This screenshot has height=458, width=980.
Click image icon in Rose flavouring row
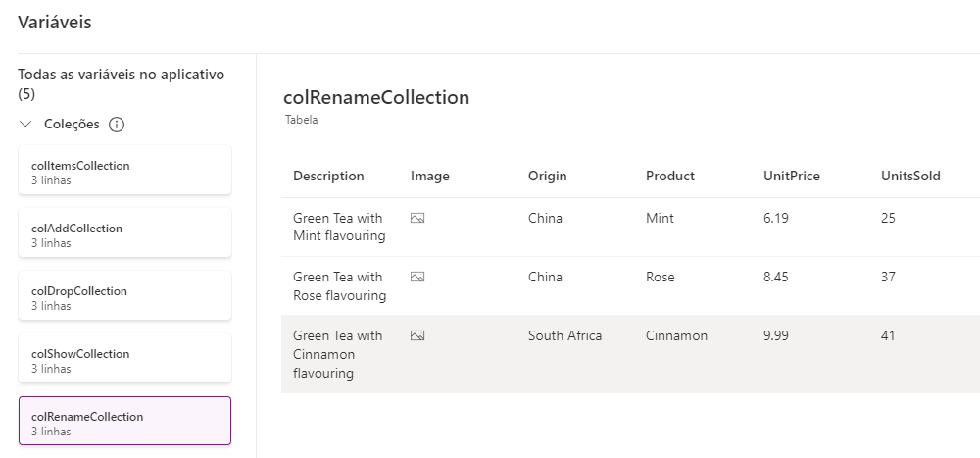[417, 277]
